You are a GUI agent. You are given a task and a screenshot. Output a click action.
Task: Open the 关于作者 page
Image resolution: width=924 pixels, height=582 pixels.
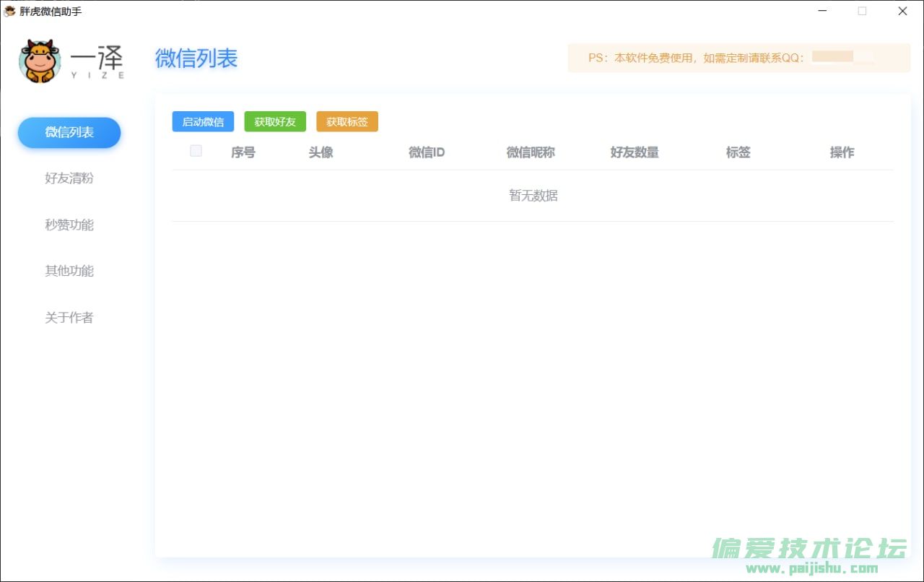(x=69, y=317)
